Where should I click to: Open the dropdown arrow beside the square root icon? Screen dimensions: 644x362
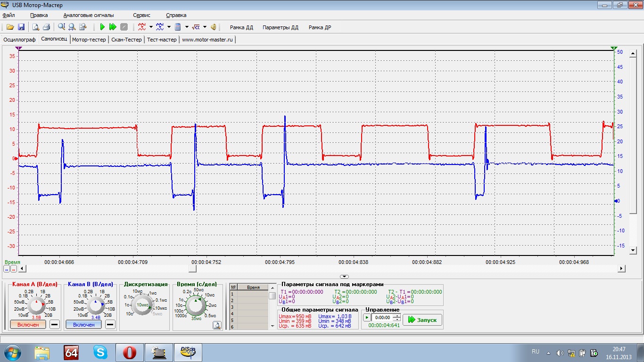tap(205, 27)
